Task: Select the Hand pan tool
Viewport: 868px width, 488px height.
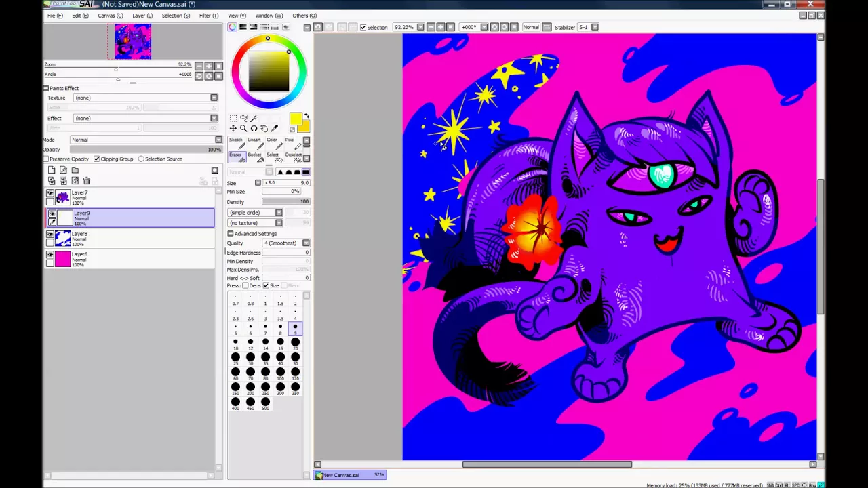Action: coord(264,128)
